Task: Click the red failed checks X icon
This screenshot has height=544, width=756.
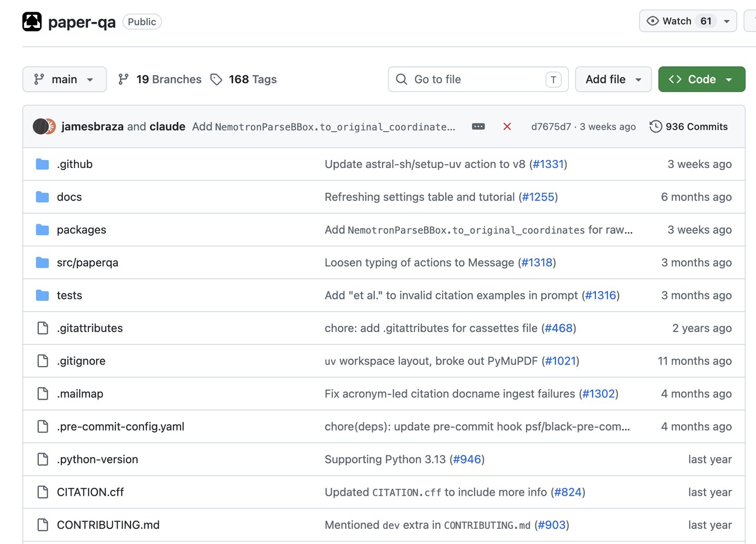Action: (x=507, y=127)
